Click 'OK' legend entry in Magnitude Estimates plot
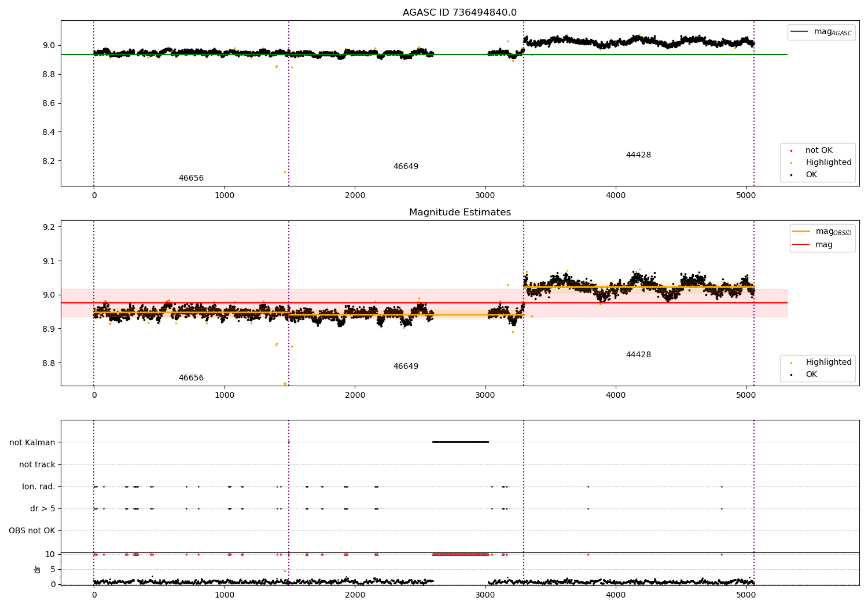Image resolution: width=868 pixels, height=608 pixels. [811, 375]
